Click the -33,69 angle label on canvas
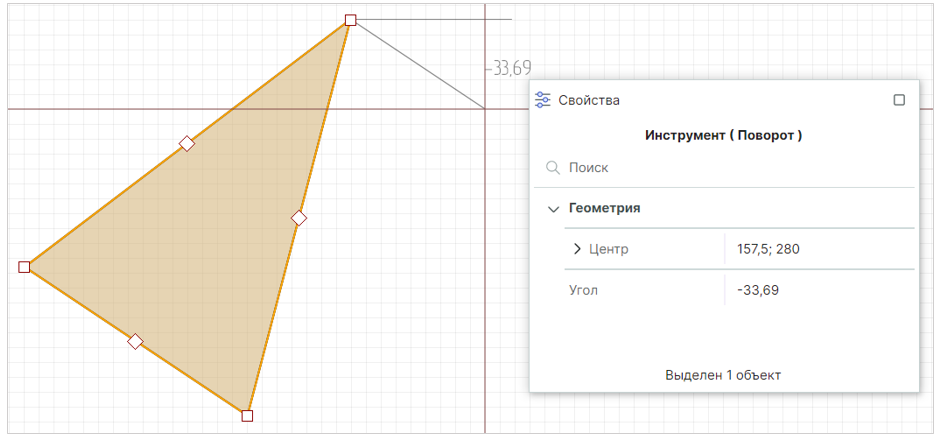939x441 pixels. pyautogui.click(x=509, y=69)
